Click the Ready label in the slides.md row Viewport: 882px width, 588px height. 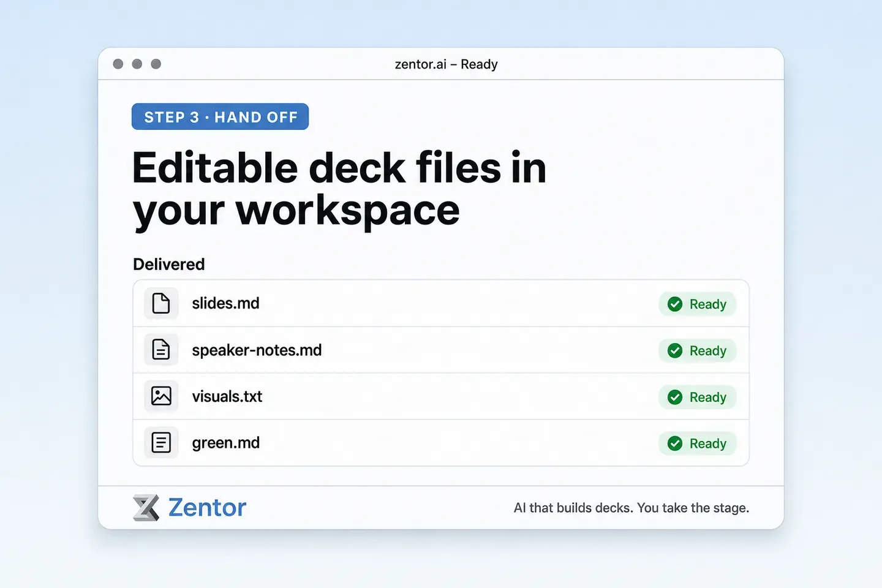(708, 304)
